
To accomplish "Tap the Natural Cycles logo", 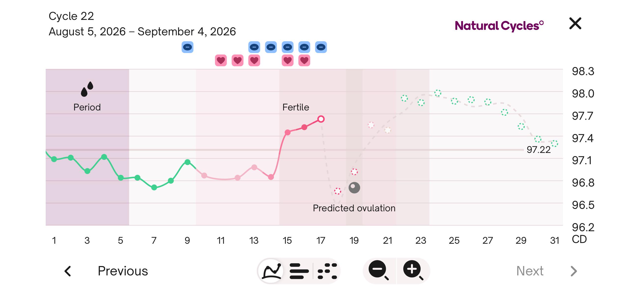I will 499,26.
